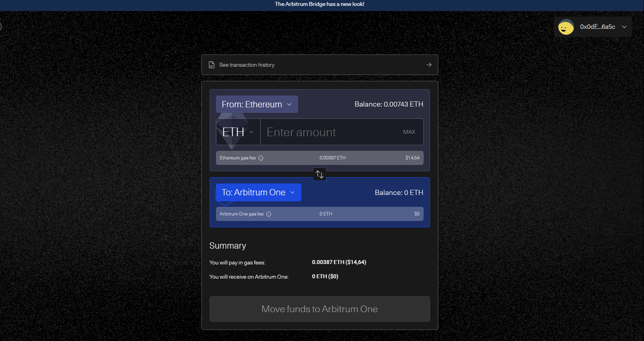Click the swap networks arrows icon
This screenshot has height=341, width=644.
click(319, 174)
